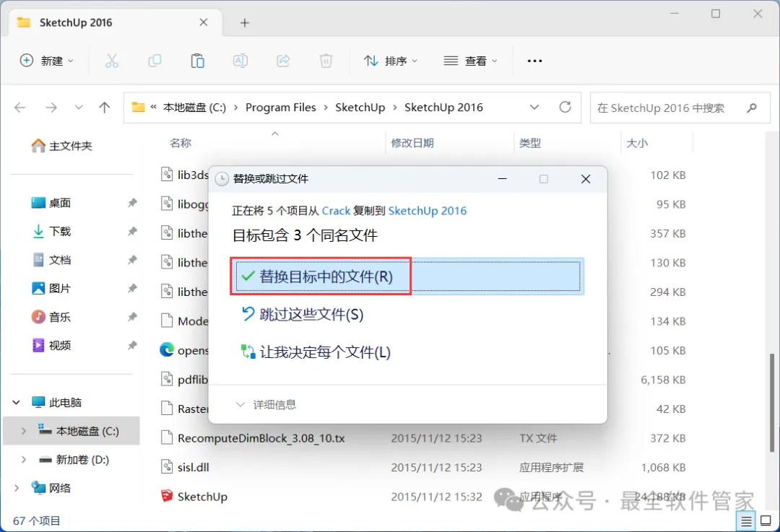The image size is (780, 532).
Task: Go forward with the right arrow
Action: [x=51, y=108]
